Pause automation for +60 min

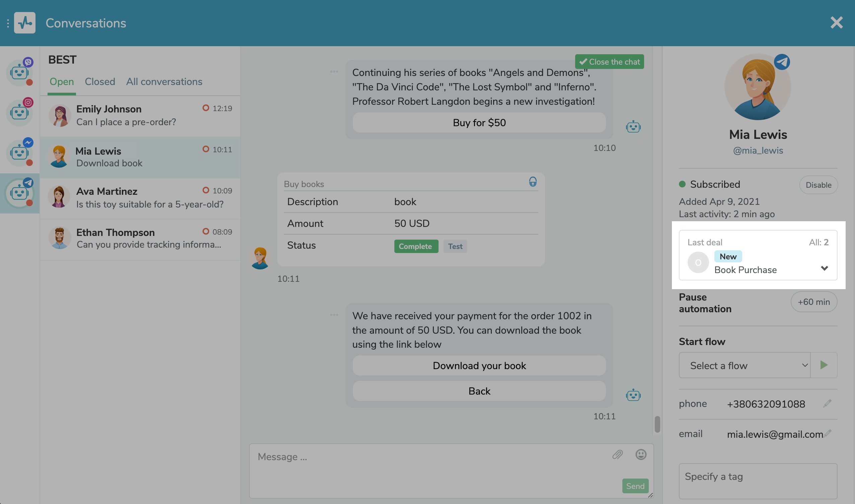point(813,302)
